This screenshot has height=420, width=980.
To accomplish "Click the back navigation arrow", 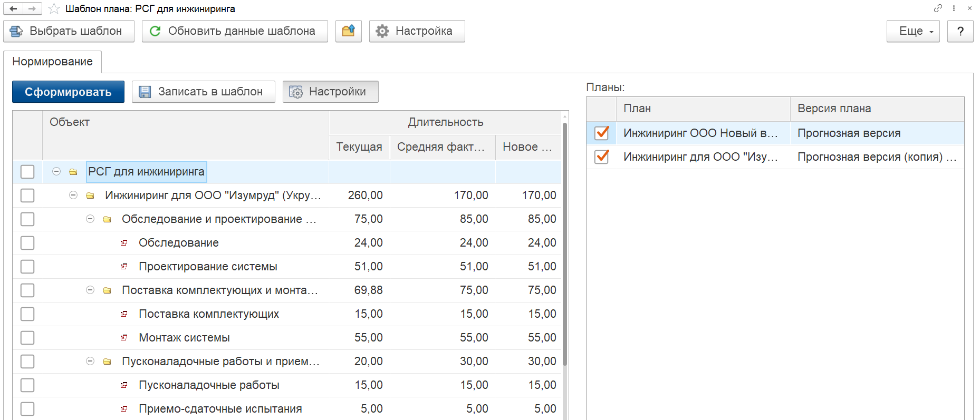I will [13, 8].
